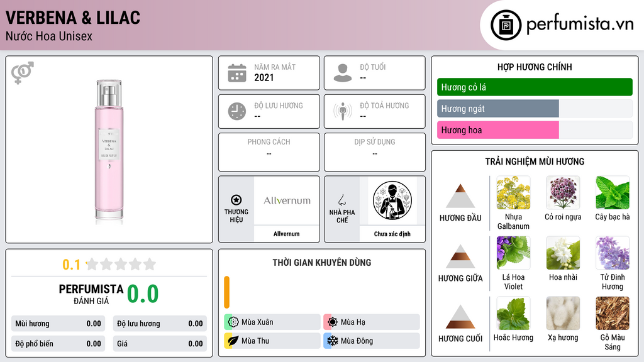Click the perfumista.vn site name
Screen dimensions: 644x362
pyautogui.click(x=580, y=25)
